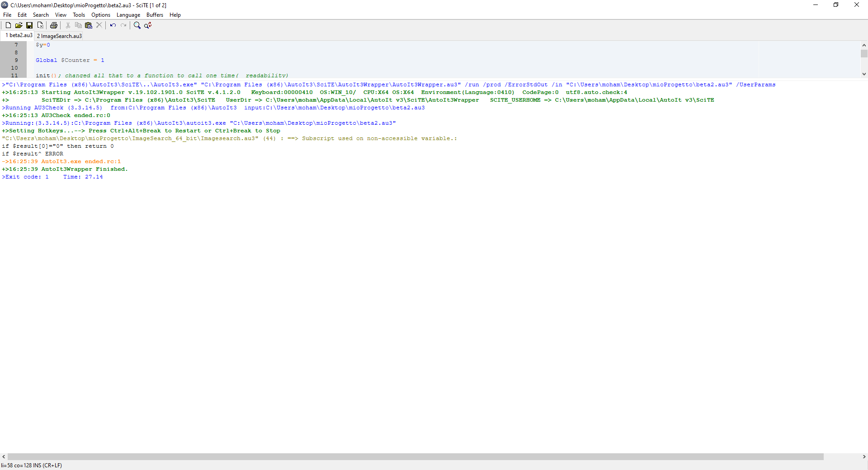Switch to the ImageSearch.au3 tab
The height and width of the screenshot is (470, 868).
pos(59,36)
